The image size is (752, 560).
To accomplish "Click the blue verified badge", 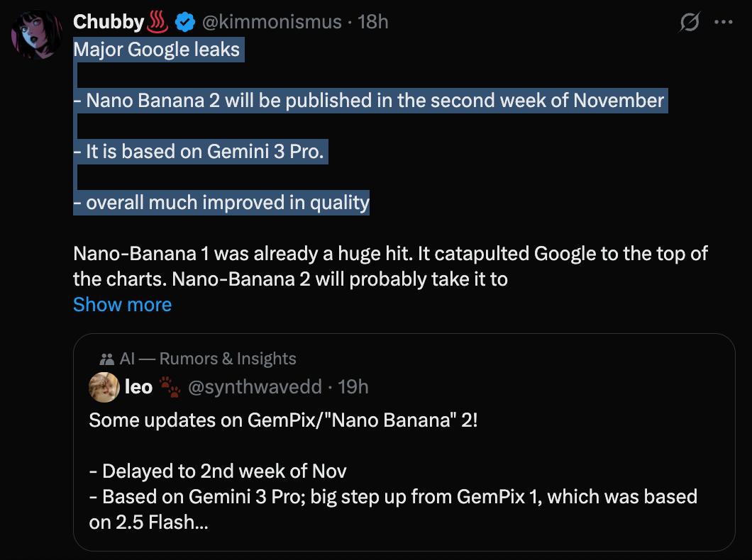I will [184, 23].
